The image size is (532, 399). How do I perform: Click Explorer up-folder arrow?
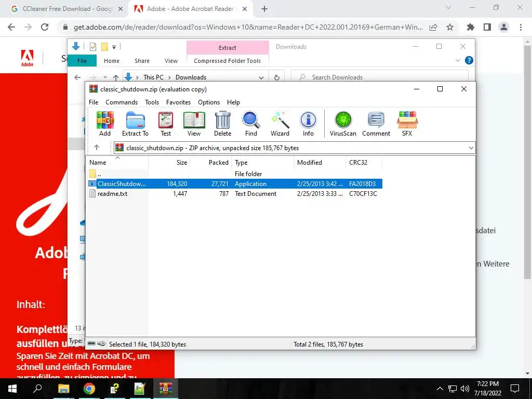[x=116, y=77]
